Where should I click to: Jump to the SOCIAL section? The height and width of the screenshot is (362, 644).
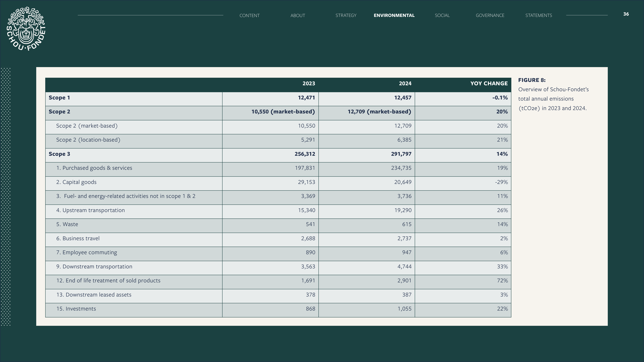pyautogui.click(x=442, y=15)
